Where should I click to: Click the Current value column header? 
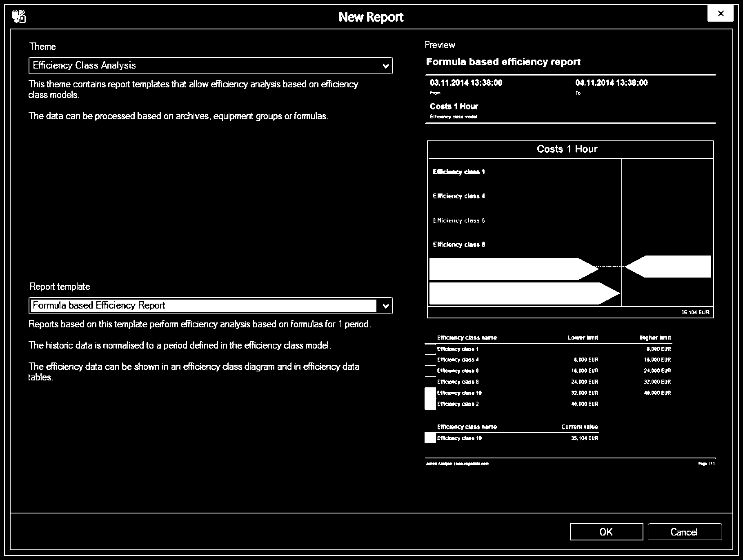580,427
